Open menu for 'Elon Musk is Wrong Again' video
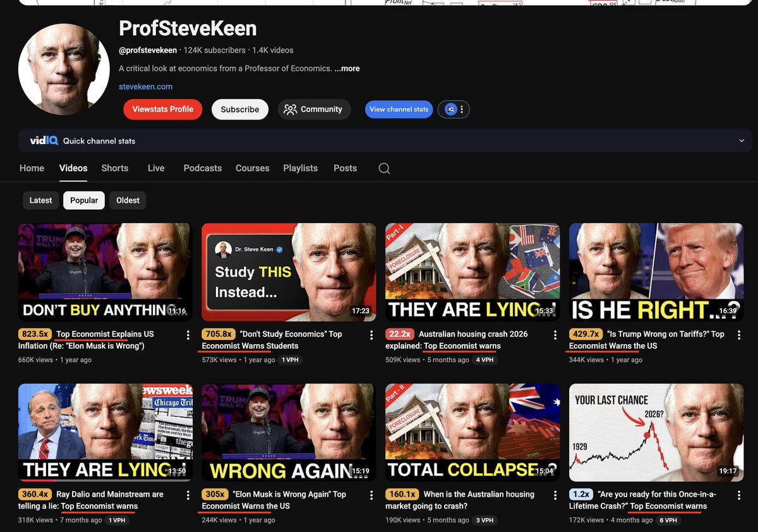 (371, 495)
